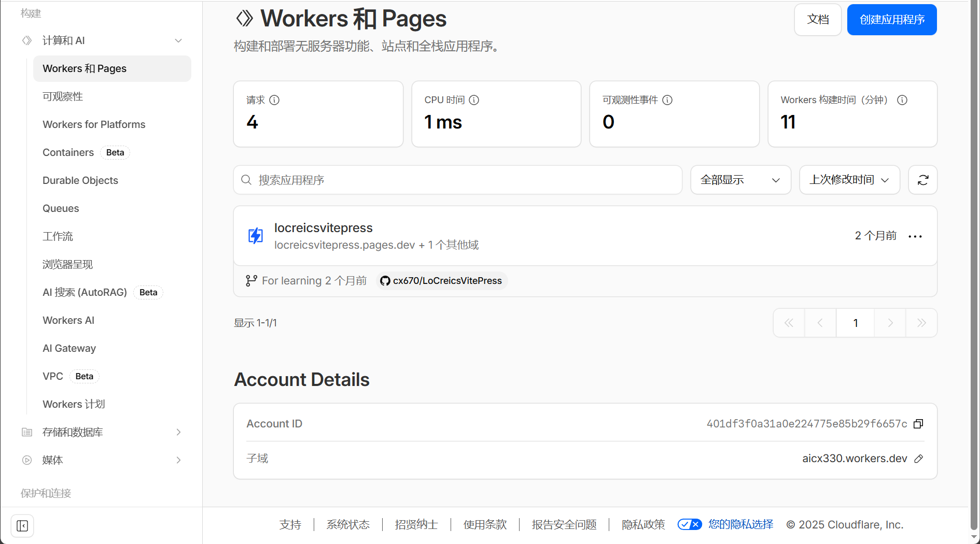Screen dimensions: 980x544
Task: Click the 搜索应用程序 search field
Action: (457, 180)
